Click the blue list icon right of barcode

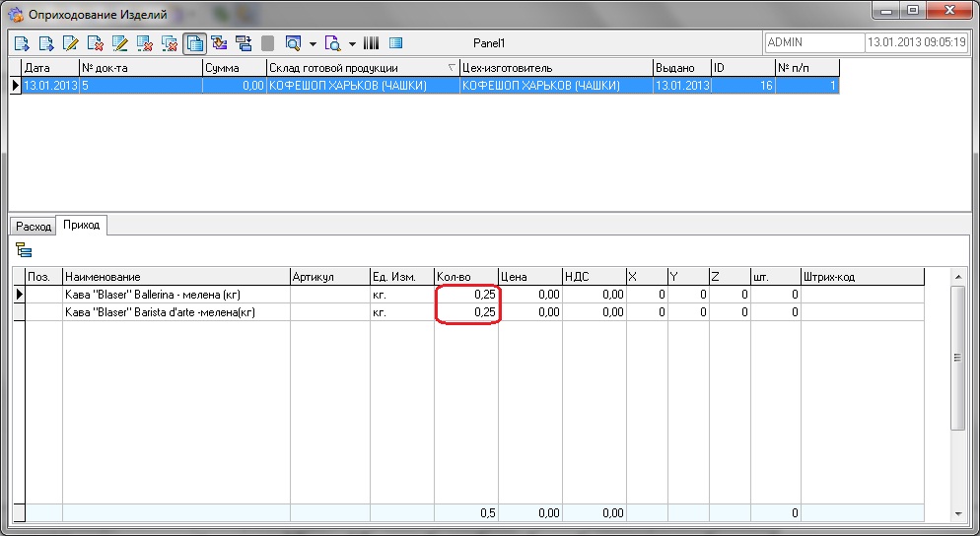coord(395,43)
